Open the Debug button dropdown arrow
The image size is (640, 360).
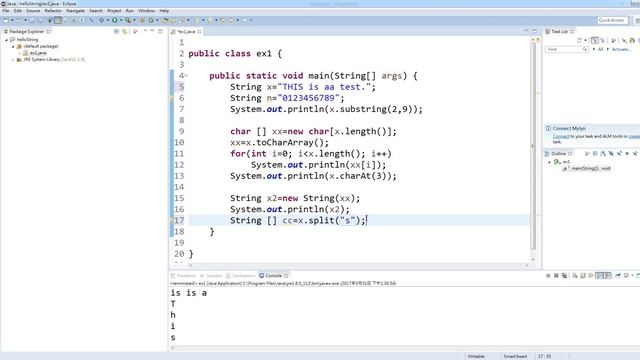click(108, 20)
